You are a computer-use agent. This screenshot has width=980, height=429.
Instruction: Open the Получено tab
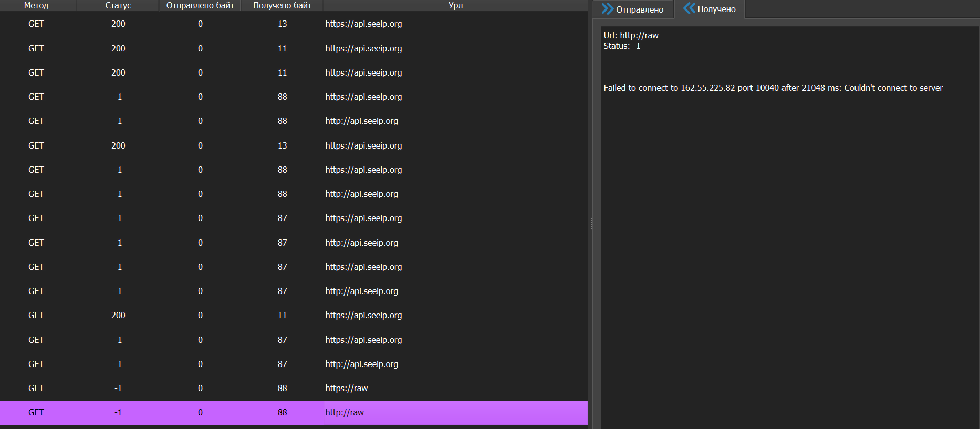pyautogui.click(x=710, y=9)
